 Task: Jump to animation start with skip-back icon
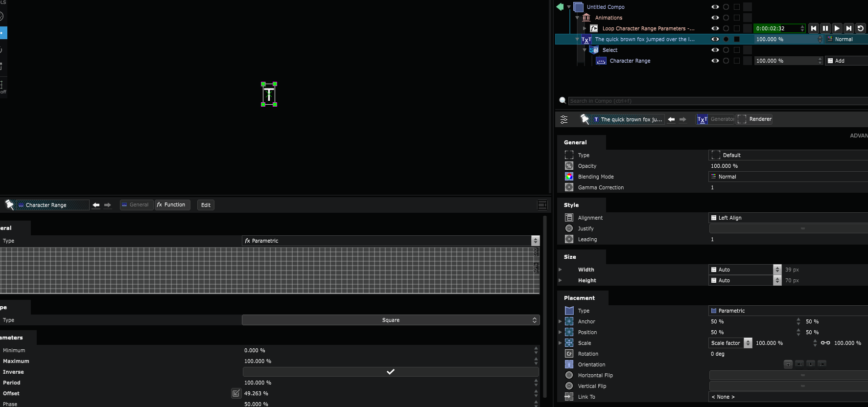point(814,28)
